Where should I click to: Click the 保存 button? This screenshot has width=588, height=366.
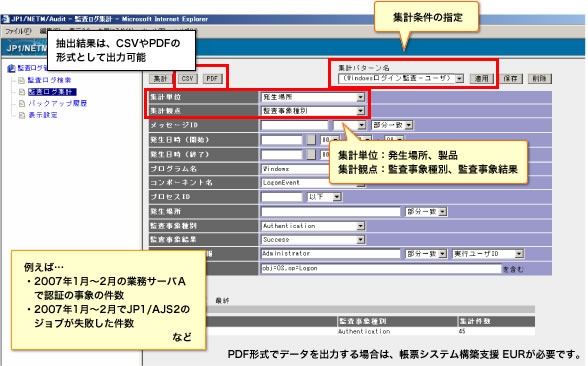[511, 78]
